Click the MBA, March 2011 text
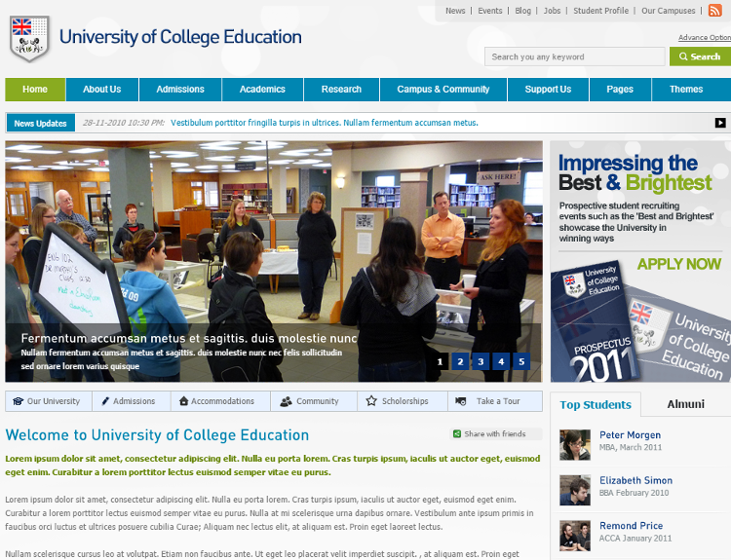Image resolution: width=731 pixels, height=560 pixels. 631,447
